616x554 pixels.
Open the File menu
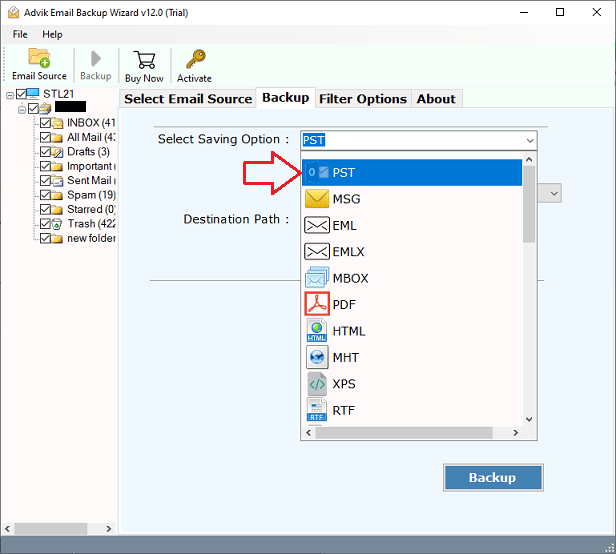[20, 34]
